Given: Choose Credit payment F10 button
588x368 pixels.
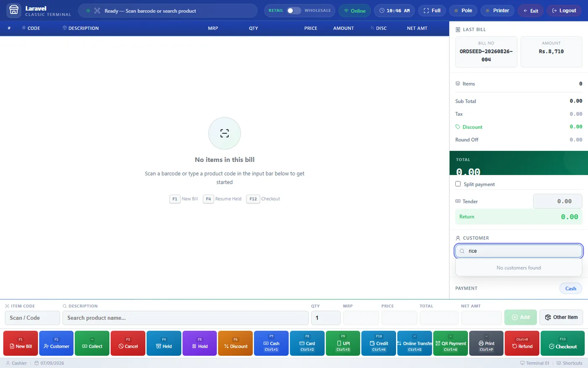Looking at the screenshot, I should 379,343.
